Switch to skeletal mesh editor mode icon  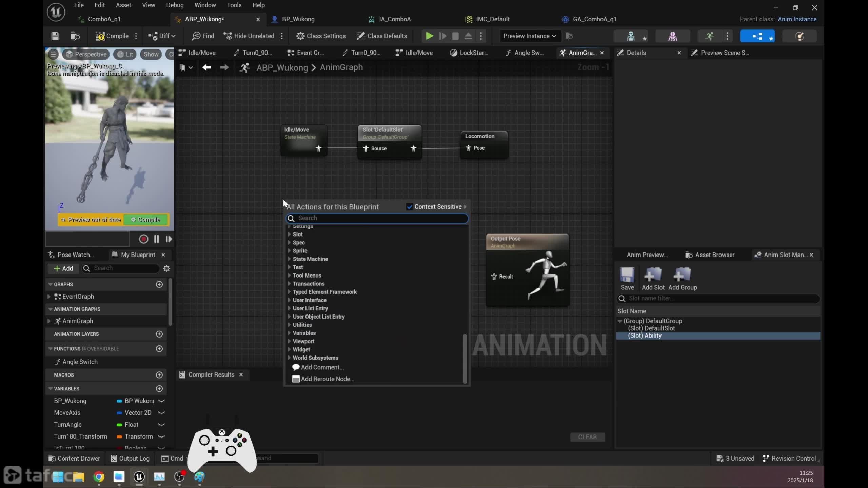(x=673, y=36)
